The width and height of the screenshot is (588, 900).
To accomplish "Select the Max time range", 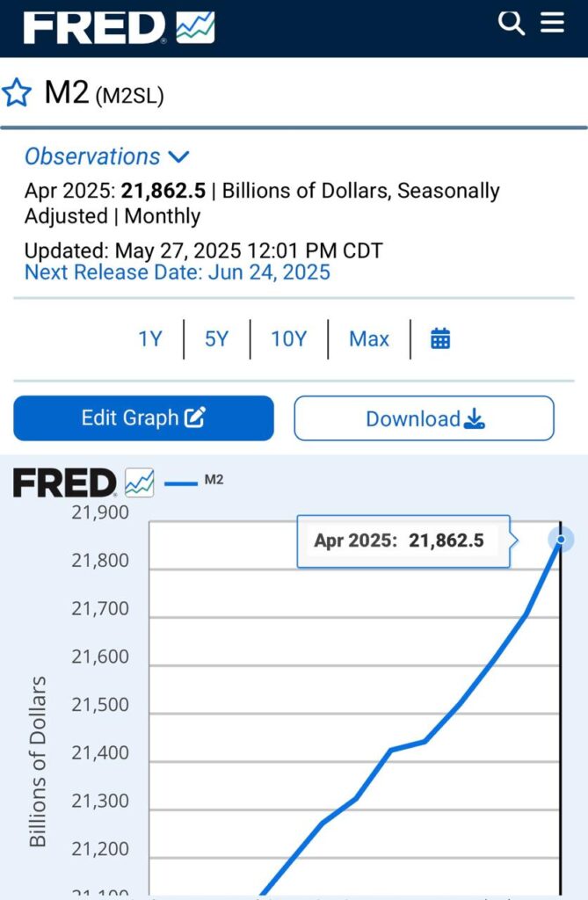I will (369, 338).
